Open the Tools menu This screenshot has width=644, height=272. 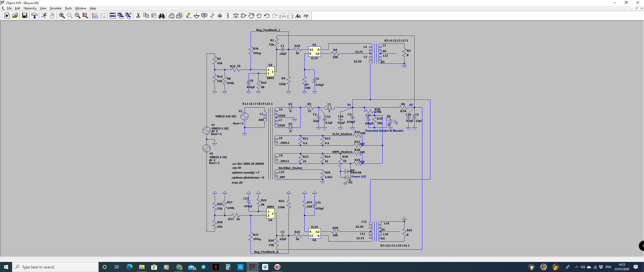(68, 8)
